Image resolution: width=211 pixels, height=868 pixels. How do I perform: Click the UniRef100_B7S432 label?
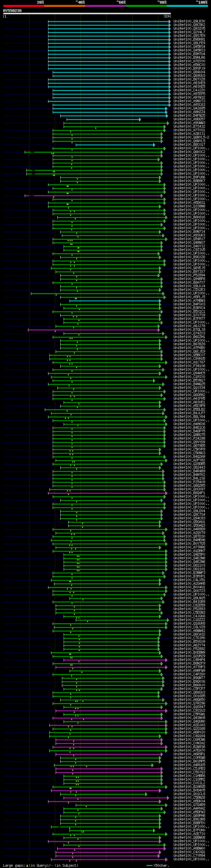(x=189, y=127)
